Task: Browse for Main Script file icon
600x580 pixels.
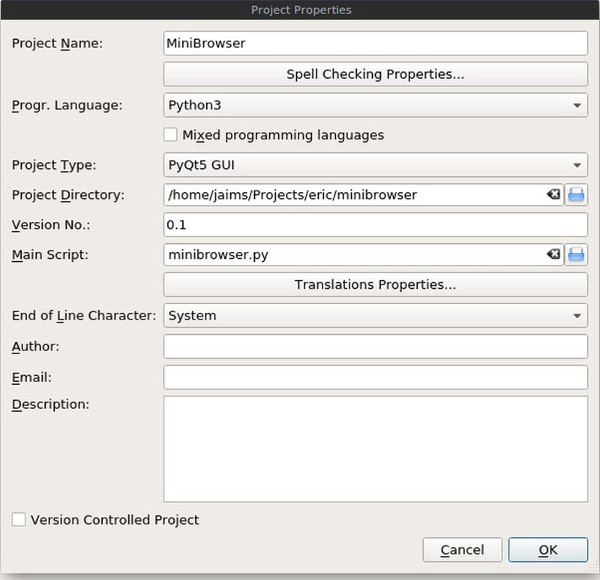Action: (576, 255)
